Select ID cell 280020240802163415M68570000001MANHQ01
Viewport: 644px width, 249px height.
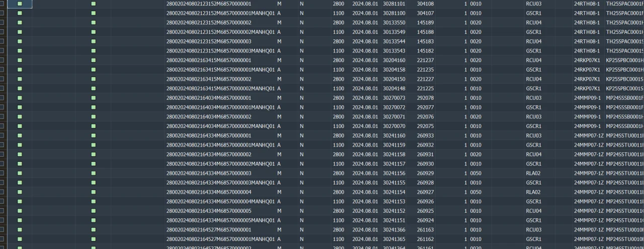221,70
